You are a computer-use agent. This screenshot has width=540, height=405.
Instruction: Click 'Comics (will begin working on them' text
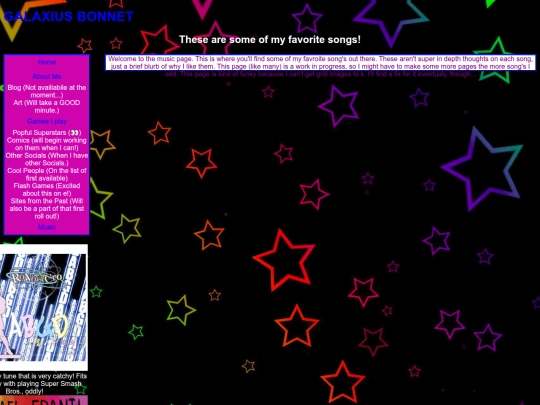click(x=47, y=144)
